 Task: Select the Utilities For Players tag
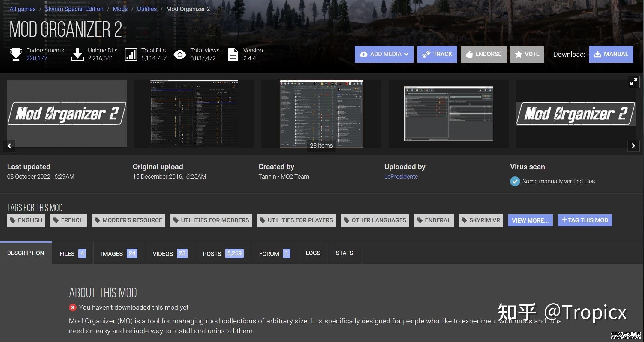[296, 220]
